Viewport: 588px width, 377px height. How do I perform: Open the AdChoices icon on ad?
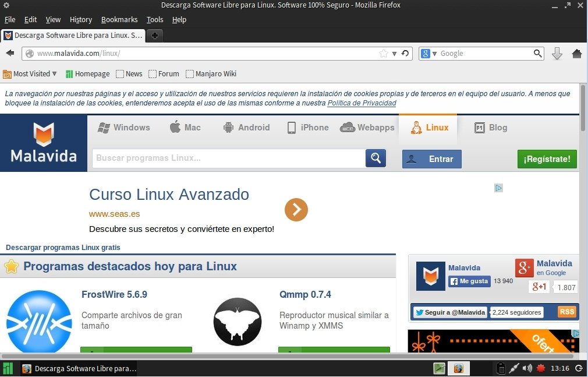pyautogui.click(x=498, y=188)
